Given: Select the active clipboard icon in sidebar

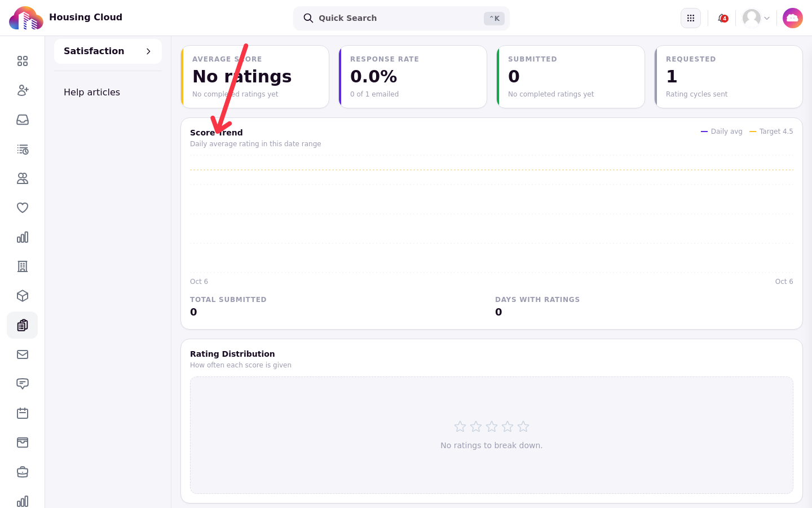Looking at the screenshot, I should [23, 325].
